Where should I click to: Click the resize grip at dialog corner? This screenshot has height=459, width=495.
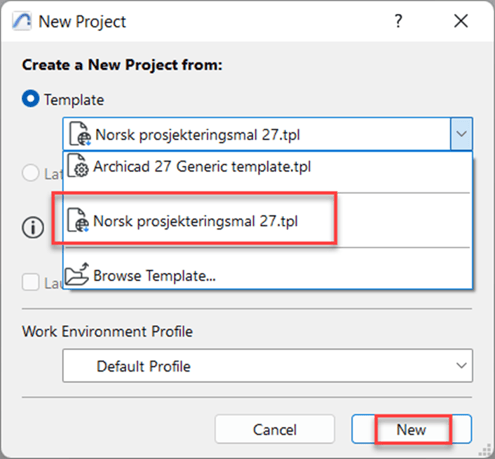pos(485,450)
